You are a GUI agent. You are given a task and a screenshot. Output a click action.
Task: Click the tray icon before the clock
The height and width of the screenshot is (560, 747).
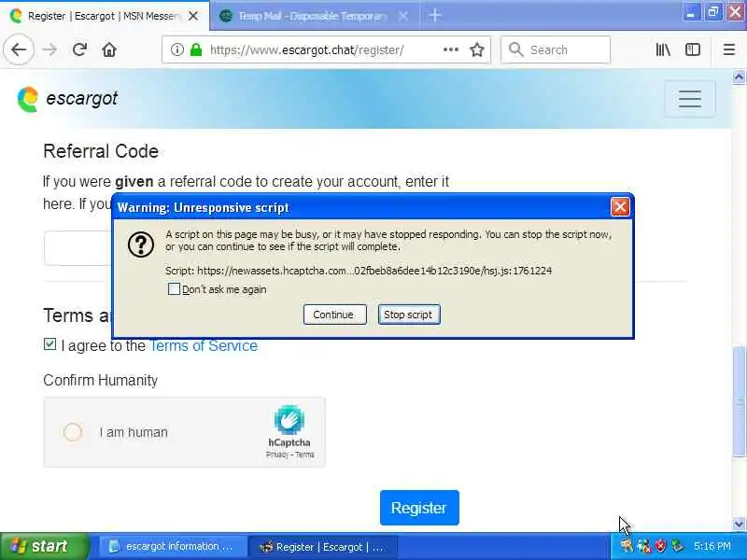(678, 546)
